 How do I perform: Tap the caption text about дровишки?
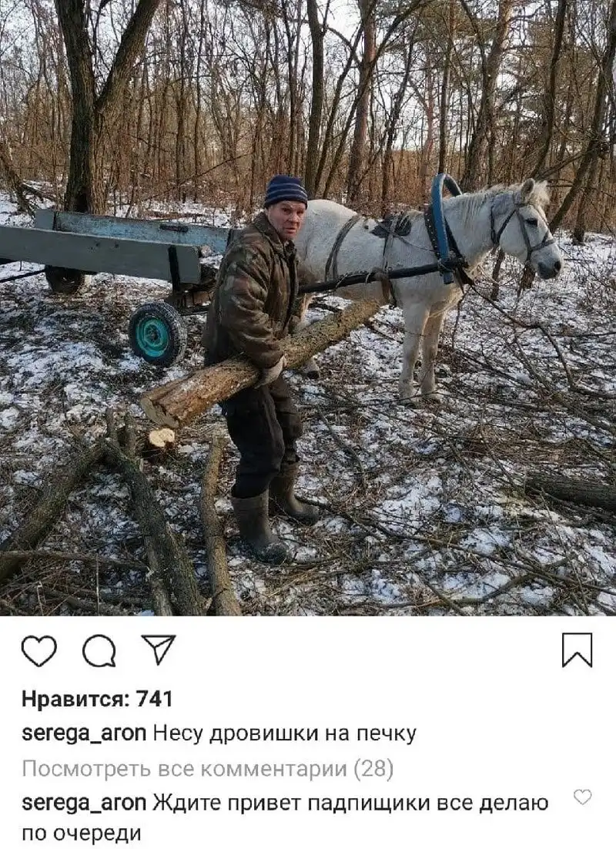(x=285, y=733)
